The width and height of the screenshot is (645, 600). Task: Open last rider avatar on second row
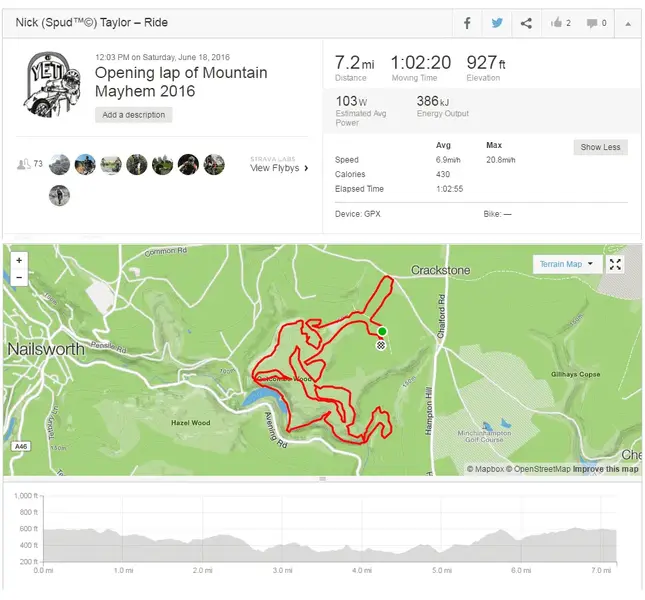point(59,195)
